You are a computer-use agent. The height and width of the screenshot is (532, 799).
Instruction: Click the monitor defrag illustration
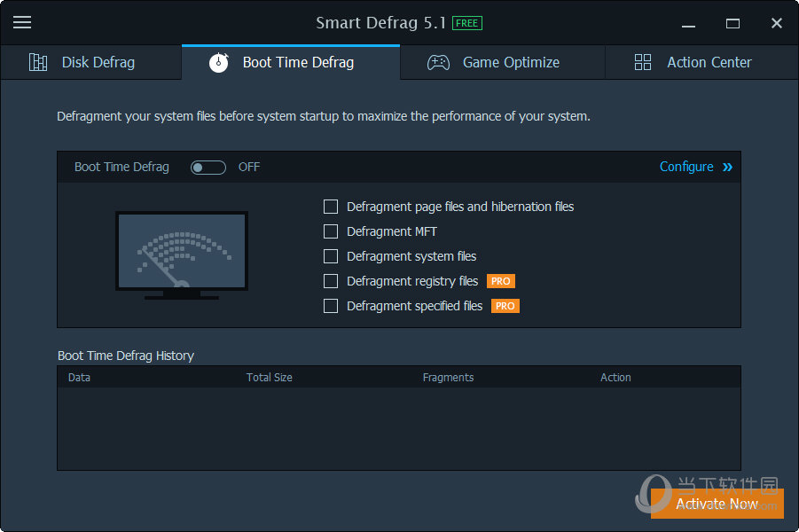(182, 255)
